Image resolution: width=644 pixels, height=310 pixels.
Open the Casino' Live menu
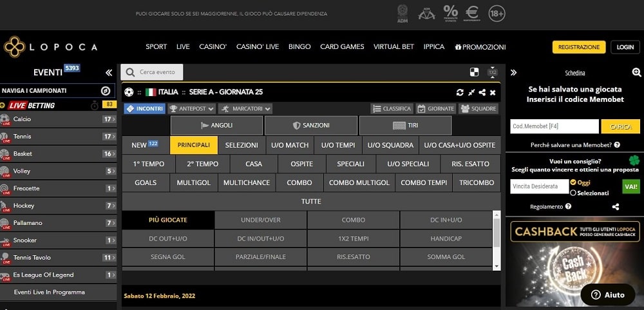click(258, 47)
